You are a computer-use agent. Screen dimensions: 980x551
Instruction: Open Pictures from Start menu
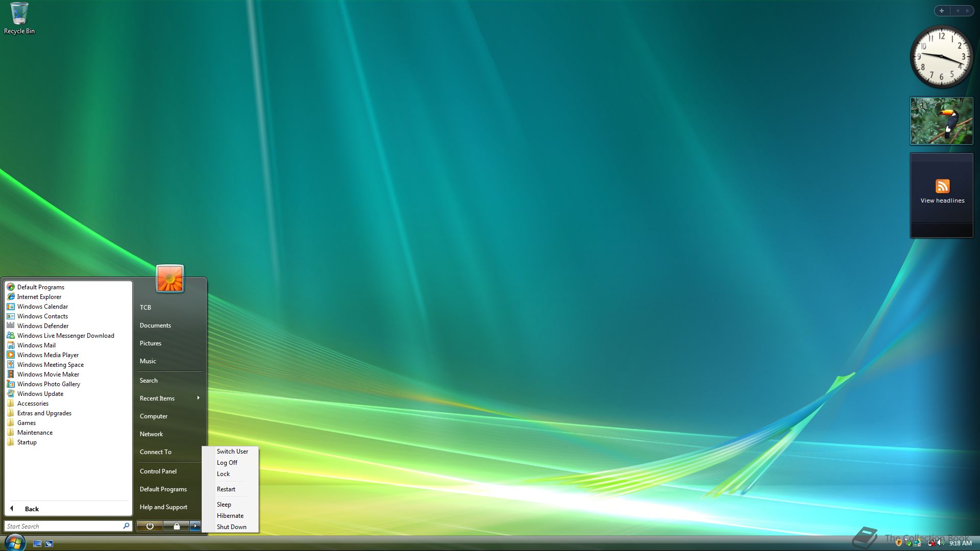(151, 343)
